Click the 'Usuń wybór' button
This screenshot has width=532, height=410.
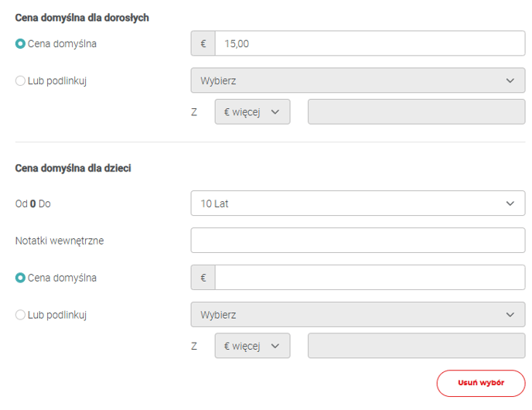(480, 383)
